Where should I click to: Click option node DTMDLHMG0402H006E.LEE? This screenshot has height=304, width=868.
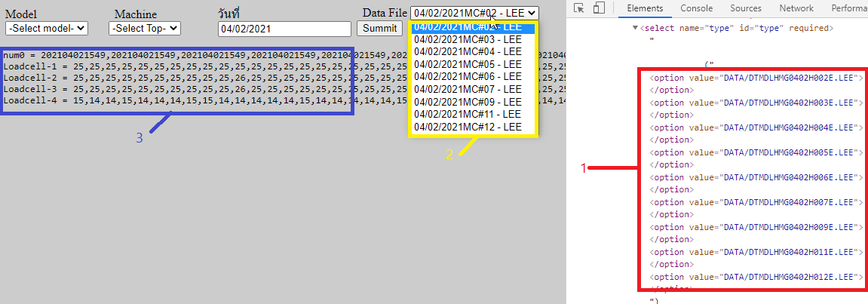point(756,177)
